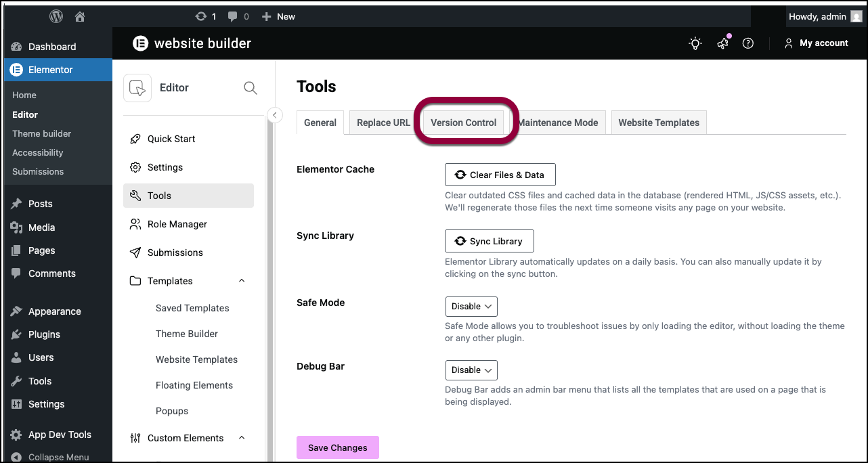Screen dimensions: 868x463
Task: Open Website Templates under Templates
Action: 196,359
